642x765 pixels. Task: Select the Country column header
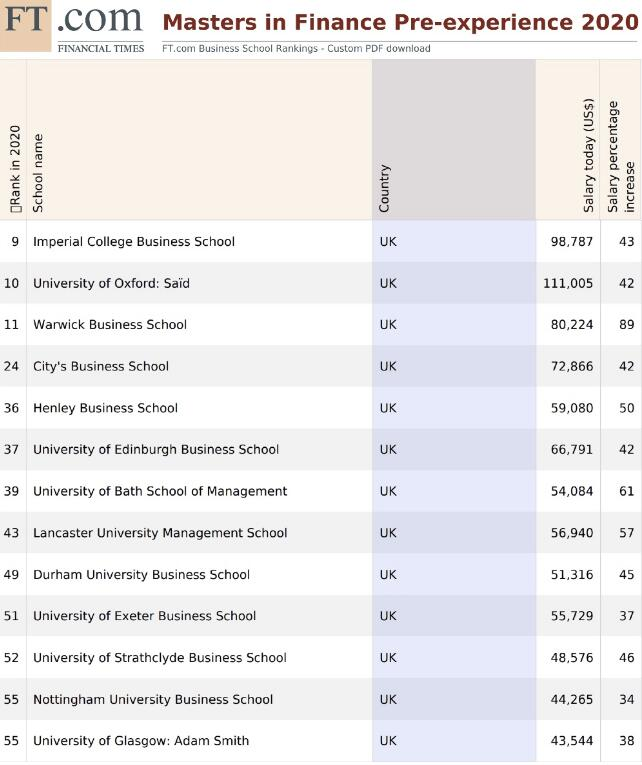point(385,187)
